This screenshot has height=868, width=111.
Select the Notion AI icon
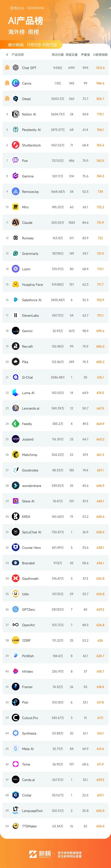click(15, 114)
